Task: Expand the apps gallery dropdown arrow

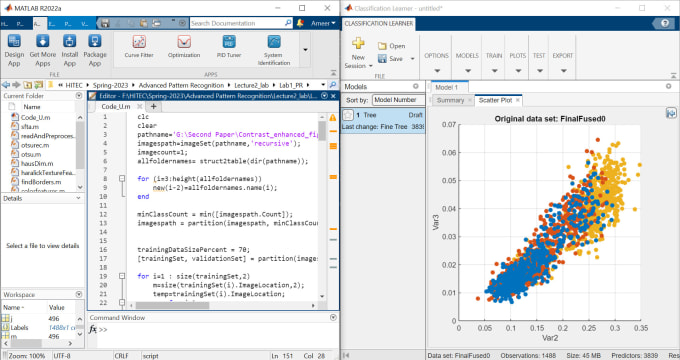Action: [x=305, y=50]
